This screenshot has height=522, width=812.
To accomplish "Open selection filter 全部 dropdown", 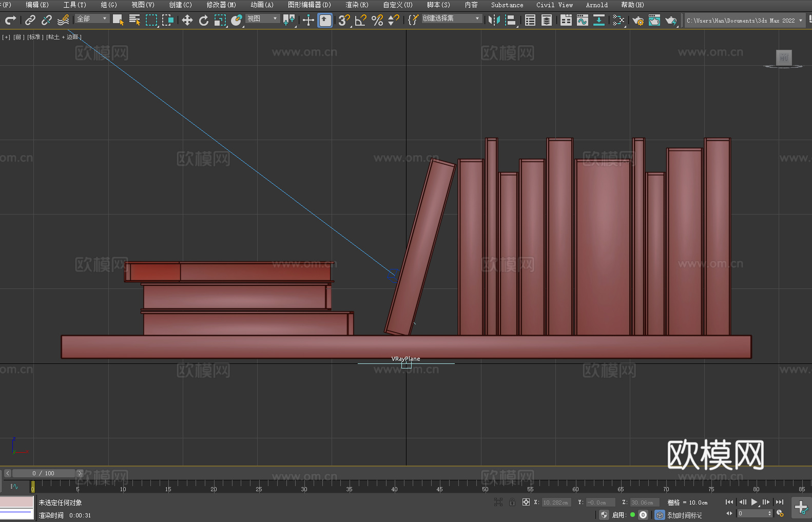I will tap(92, 18).
